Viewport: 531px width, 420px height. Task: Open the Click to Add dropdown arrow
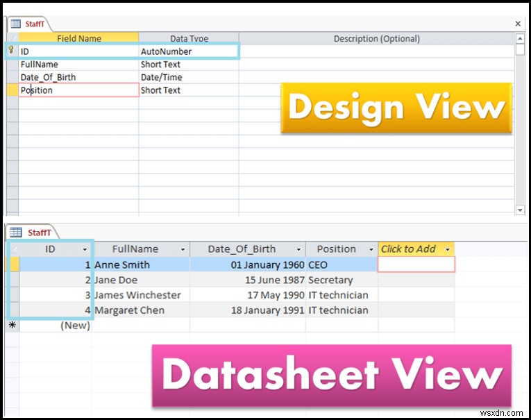pos(447,250)
